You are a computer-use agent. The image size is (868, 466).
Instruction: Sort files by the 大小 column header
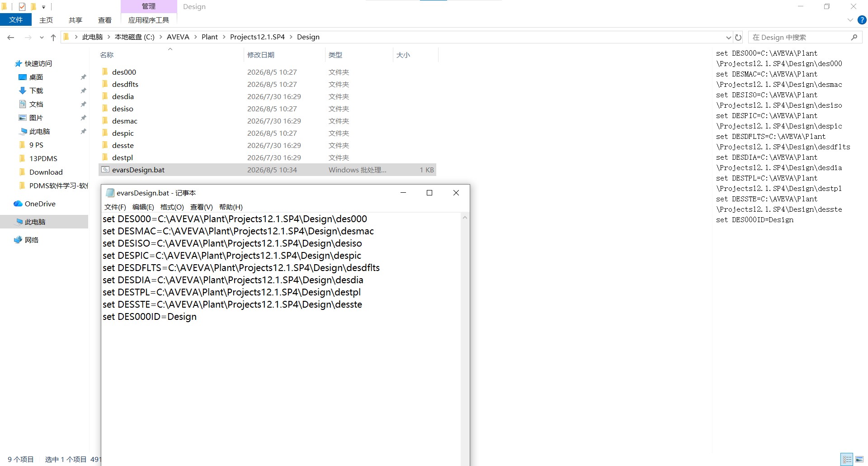pyautogui.click(x=403, y=55)
